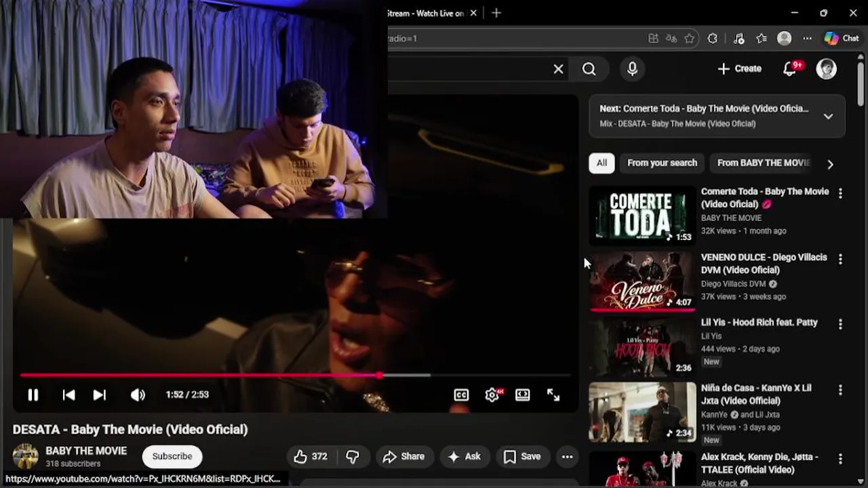Show more filter chips arrow
The width and height of the screenshot is (868, 488).
(830, 163)
